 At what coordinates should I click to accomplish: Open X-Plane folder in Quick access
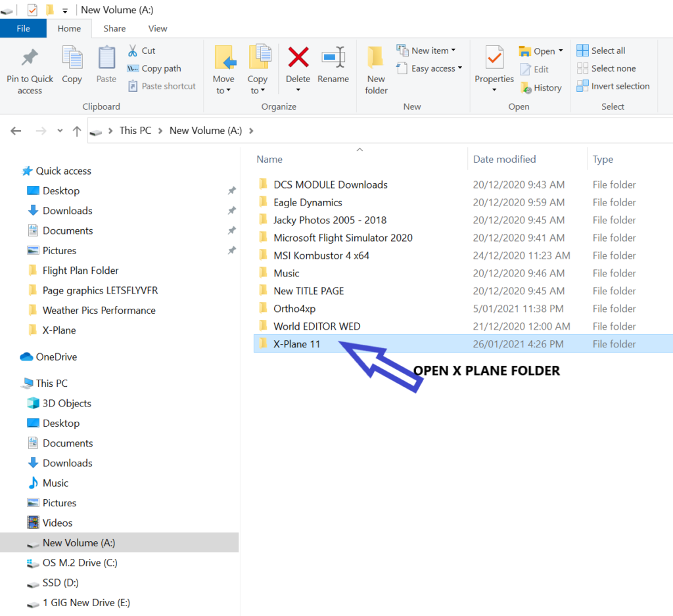click(x=51, y=330)
